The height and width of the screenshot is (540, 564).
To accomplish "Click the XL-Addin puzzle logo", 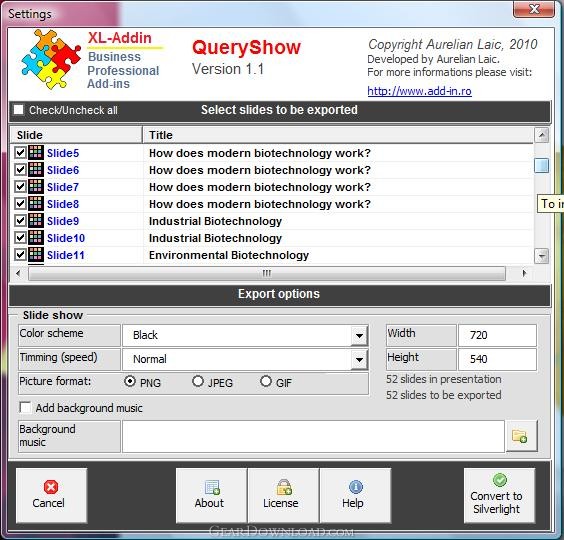I will point(51,59).
